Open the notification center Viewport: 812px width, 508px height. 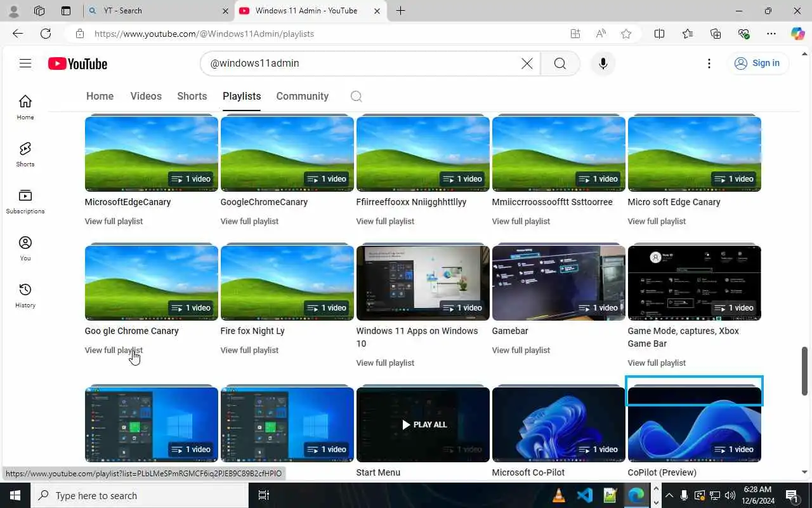pos(792,495)
